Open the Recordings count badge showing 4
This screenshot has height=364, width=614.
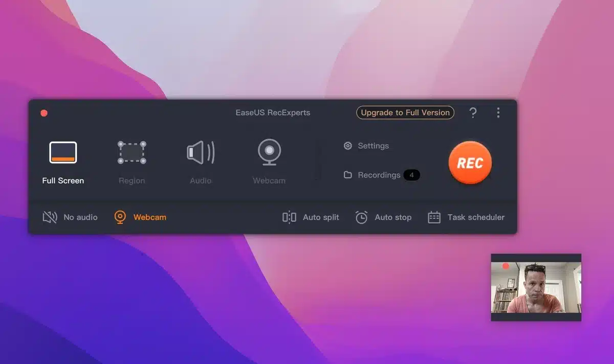pyautogui.click(x=411, y=175)
